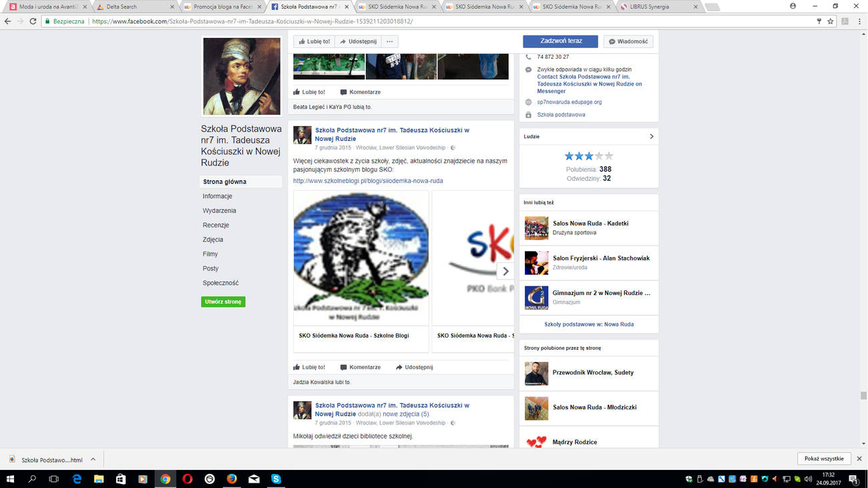This screenshot has height=488, width=868.
Task: Open the Store icon in the taskbar
Action: coord(121,479)
